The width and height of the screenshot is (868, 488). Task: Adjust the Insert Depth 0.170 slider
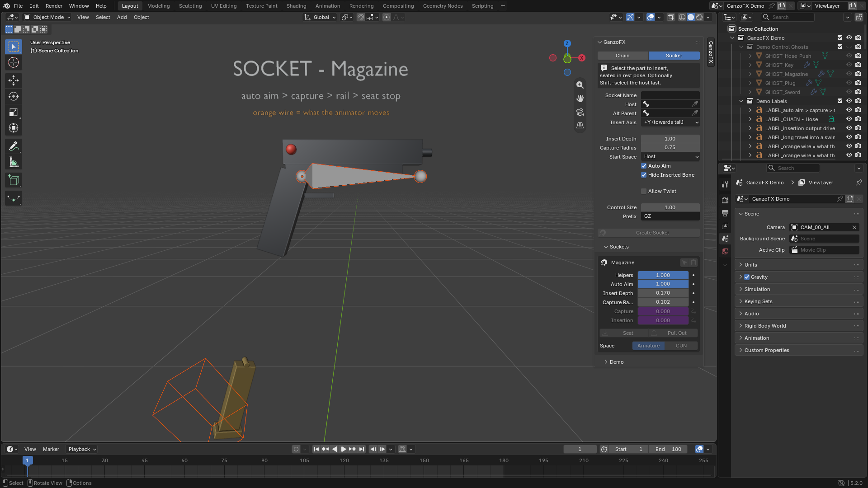pos(663,293)
